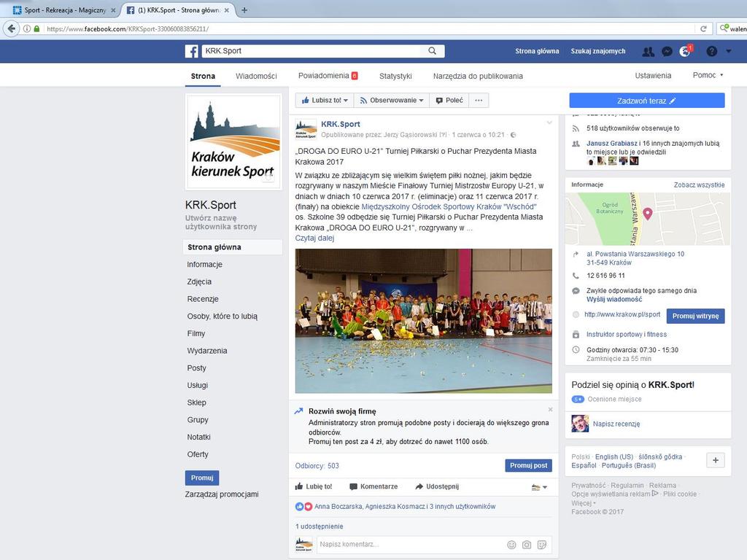
Task: Click browser back arrow button
Action: 12,28
